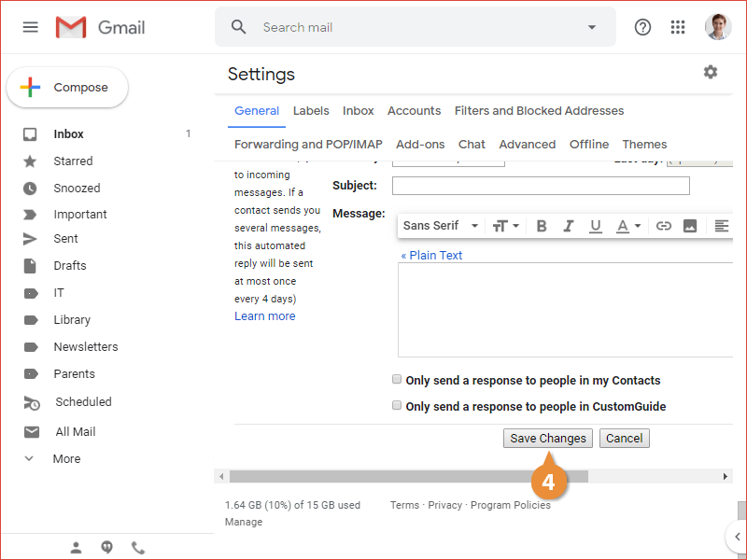Viewport: 747px width, 560px height.
Task: Click the Italic formatting icon
Action: point(568,226)
